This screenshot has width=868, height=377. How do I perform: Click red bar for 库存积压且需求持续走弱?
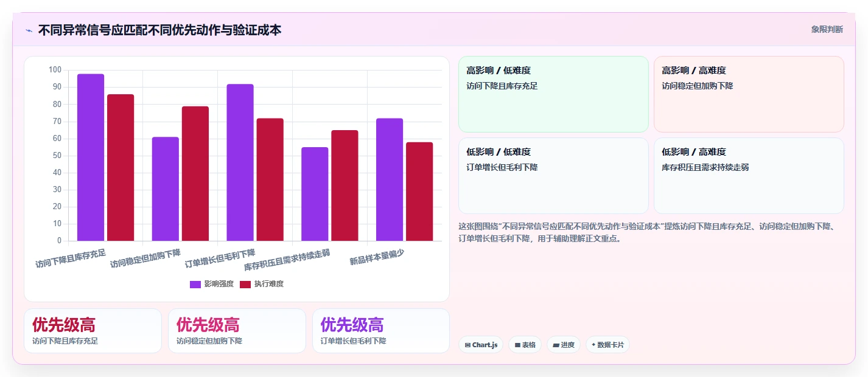pos(345,185)
